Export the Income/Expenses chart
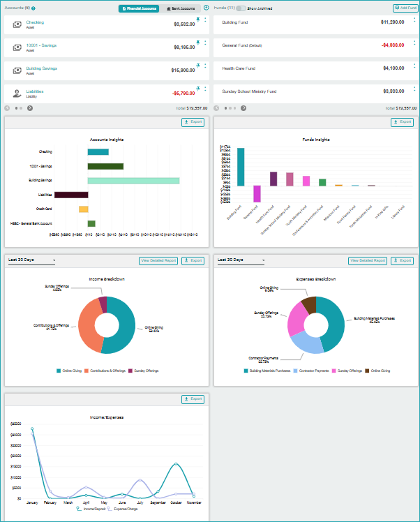420x522 pixels. click(x=193, y=399)
